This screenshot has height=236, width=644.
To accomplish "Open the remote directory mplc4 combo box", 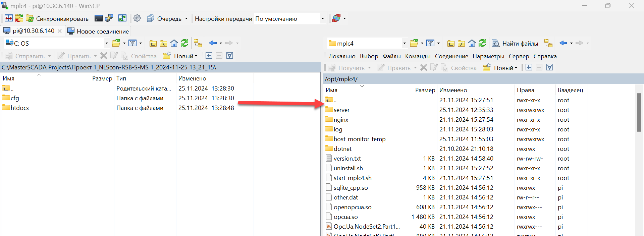I will coord(367,43).
